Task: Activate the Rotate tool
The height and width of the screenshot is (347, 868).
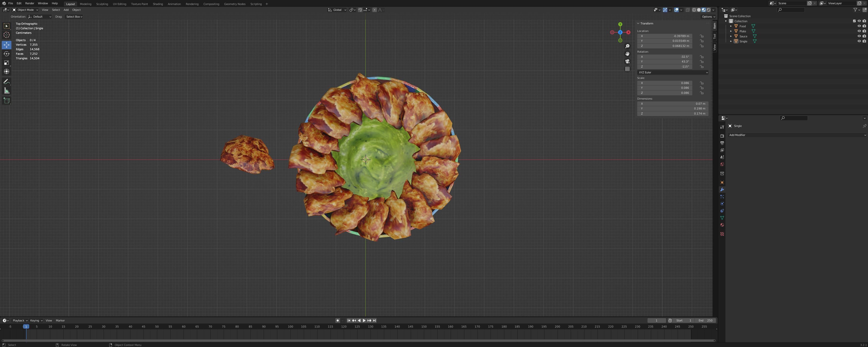Action: pyautogui.click(x=6, y=54)
